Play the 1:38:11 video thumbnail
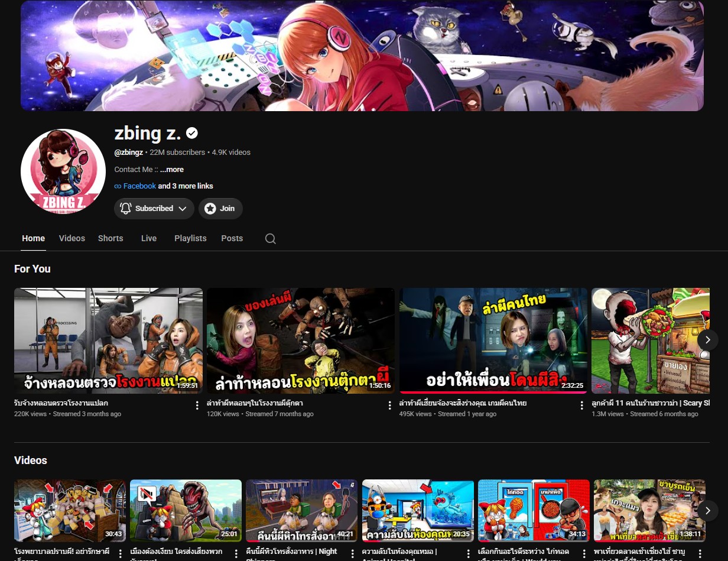 [649, 511]
